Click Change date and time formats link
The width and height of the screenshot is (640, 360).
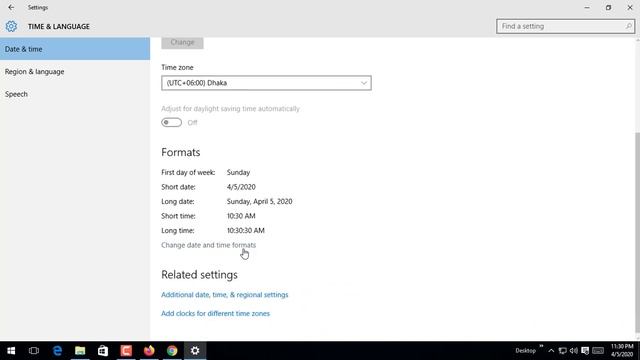(209, 245)
